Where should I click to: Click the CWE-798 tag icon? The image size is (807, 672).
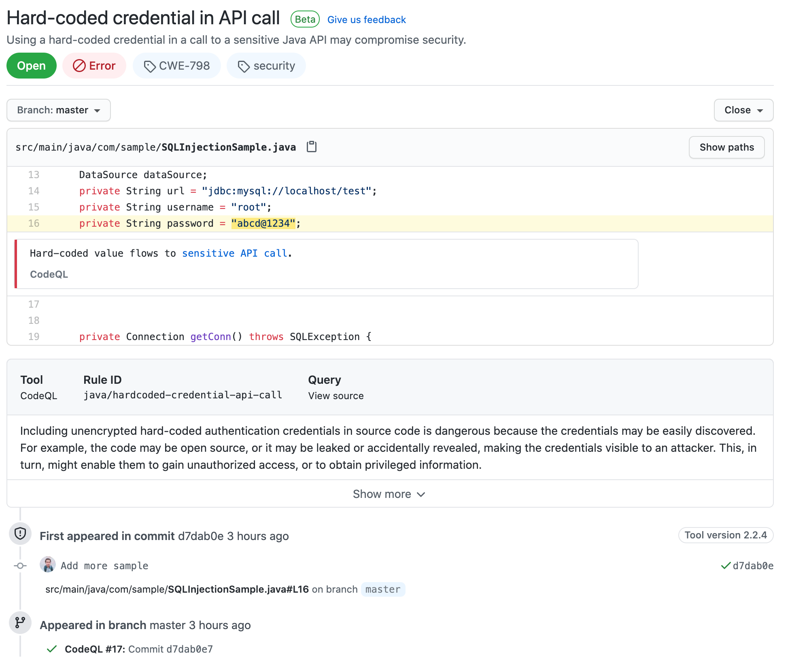click(149, 66)
